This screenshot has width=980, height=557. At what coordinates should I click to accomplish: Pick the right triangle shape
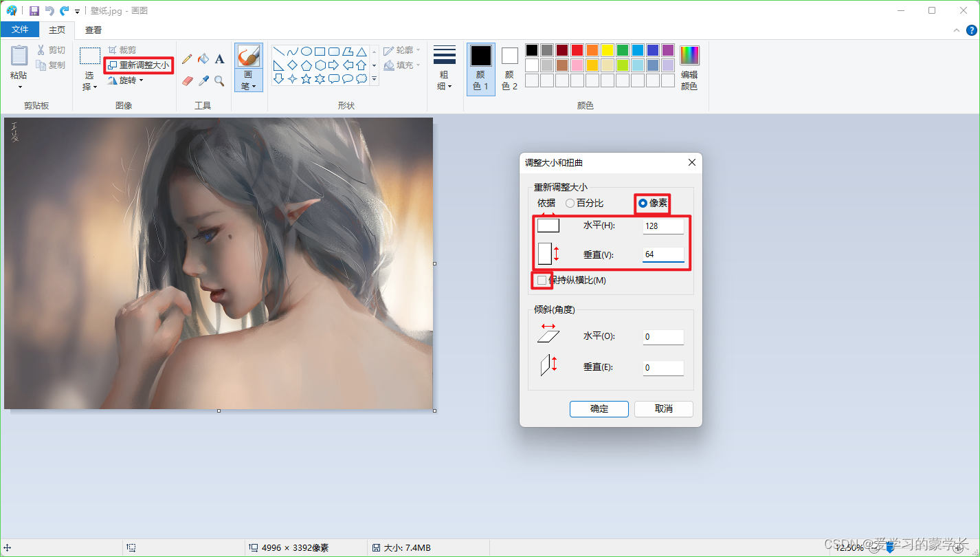click(x=279, y=65)
